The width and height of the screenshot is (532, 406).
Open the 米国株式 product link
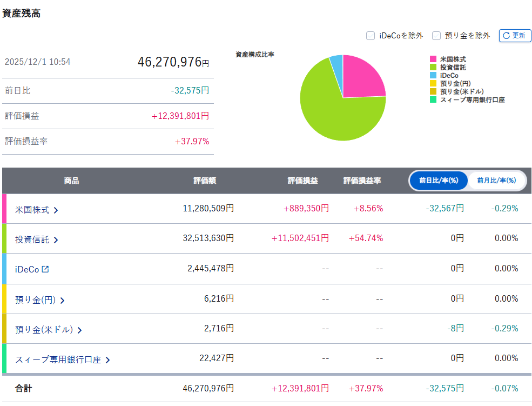[32, 210]
